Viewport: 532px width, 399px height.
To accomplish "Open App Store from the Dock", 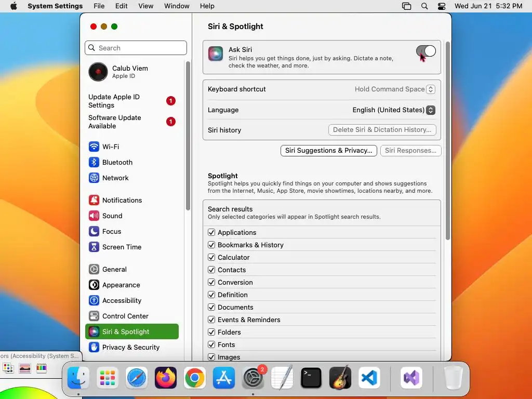I will (224, 378).
